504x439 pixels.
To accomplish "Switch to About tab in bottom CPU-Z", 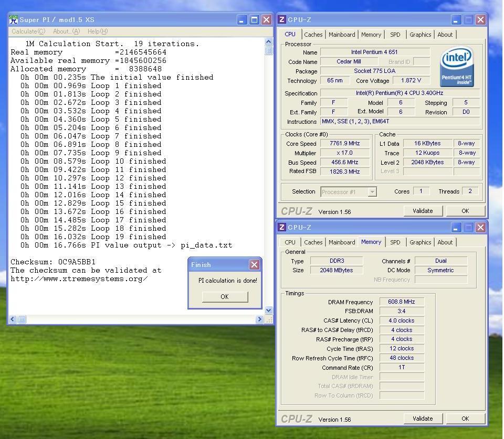I will click(x=445, y=242).
